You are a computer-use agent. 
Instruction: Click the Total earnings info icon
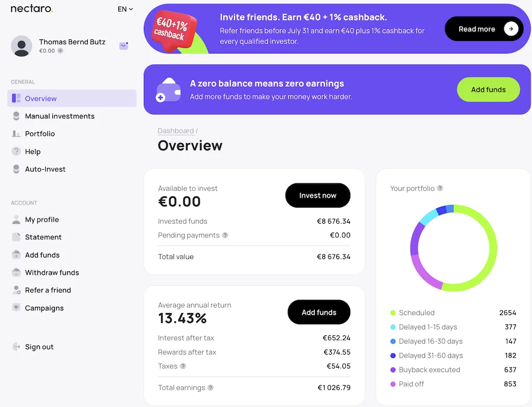[x=210, y=387]
